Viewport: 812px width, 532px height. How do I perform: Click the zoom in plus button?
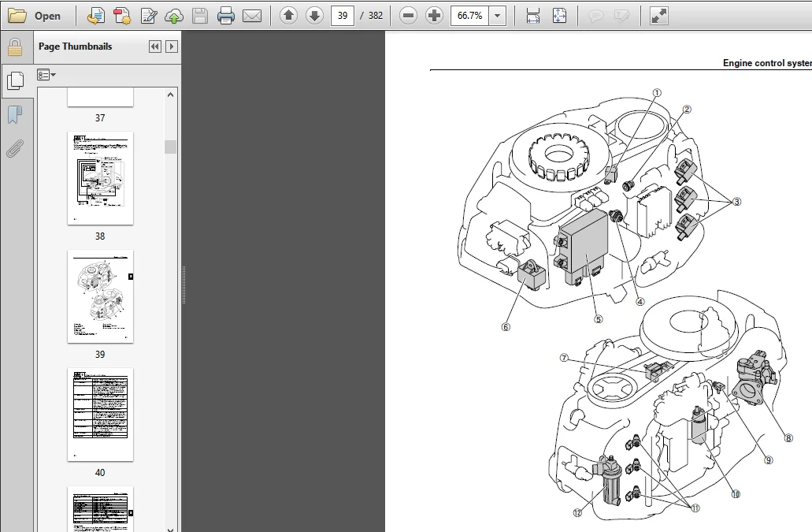click(434, 16)
